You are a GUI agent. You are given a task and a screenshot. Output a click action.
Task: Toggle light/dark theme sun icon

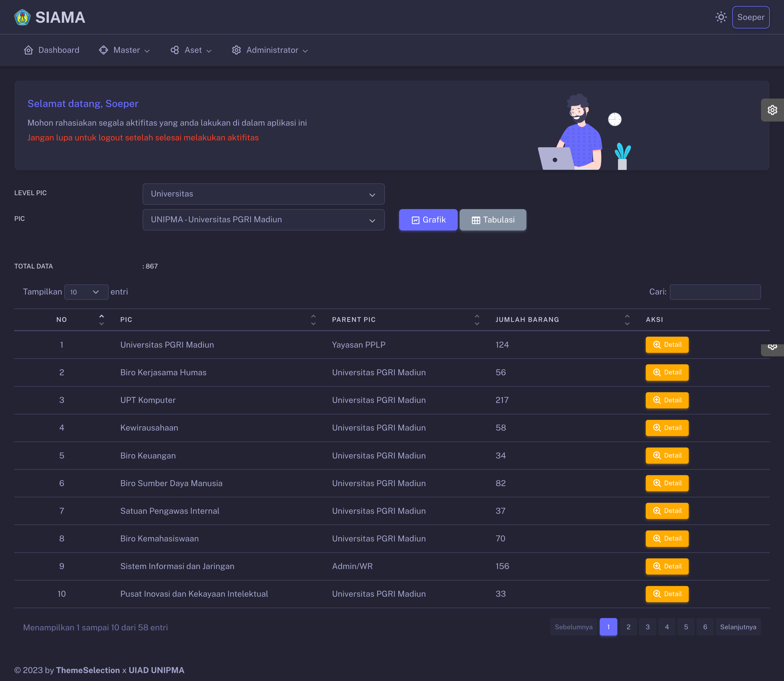pyautogui.click(x=720, y=18)
